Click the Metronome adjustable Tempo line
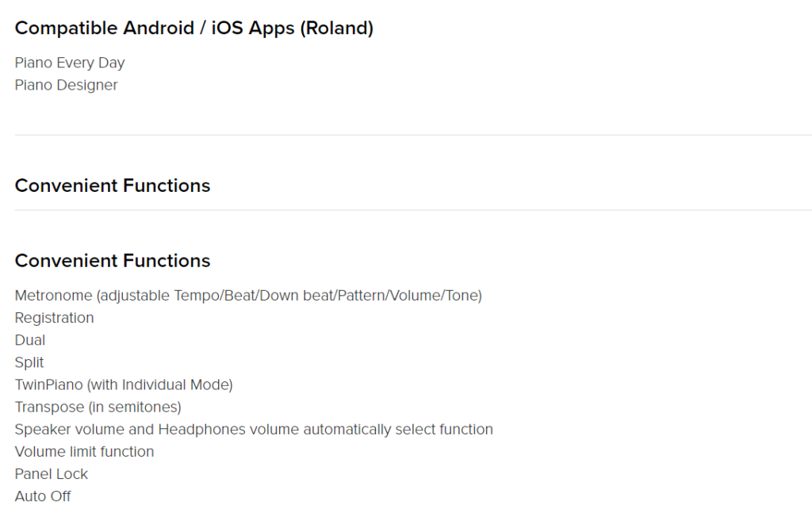812x528 pixels. pyautogui.click(x=248, y=296)
